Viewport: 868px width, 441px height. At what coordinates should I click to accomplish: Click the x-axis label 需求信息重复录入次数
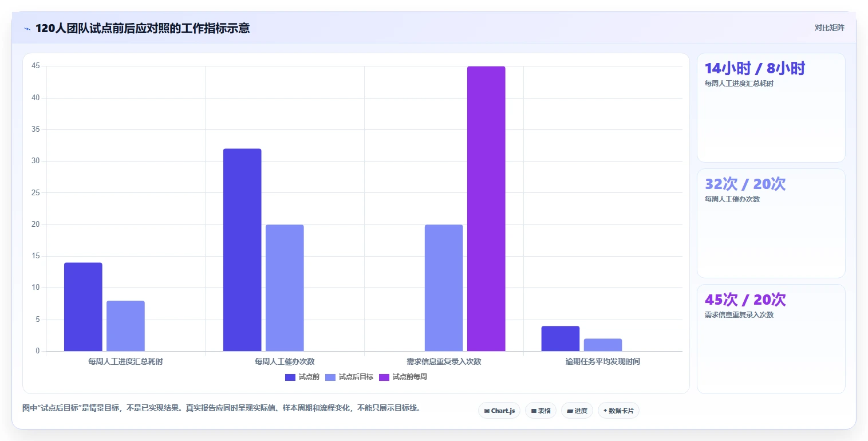[x=444, y=361]
